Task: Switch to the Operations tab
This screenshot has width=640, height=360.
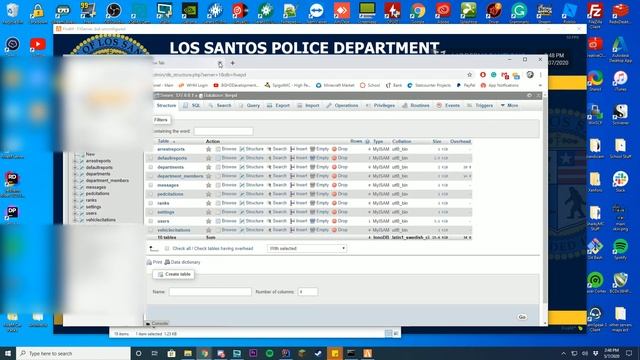Action: coord(342,106)
